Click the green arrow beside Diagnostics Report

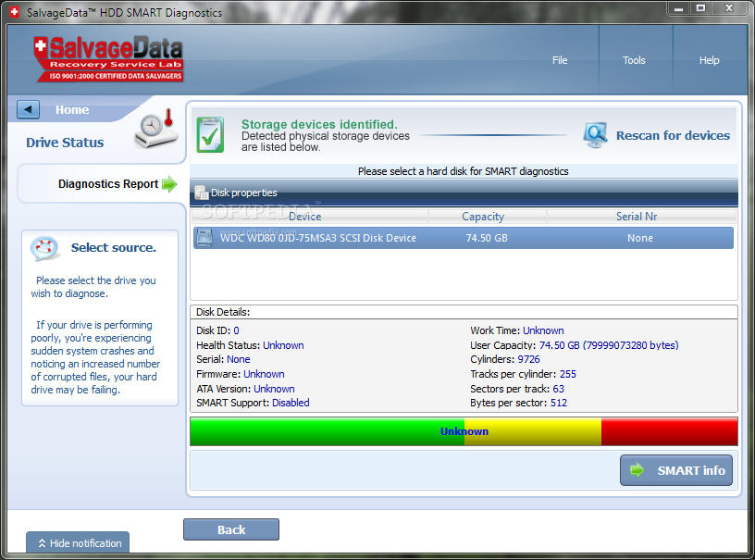[x=169, y=184]
